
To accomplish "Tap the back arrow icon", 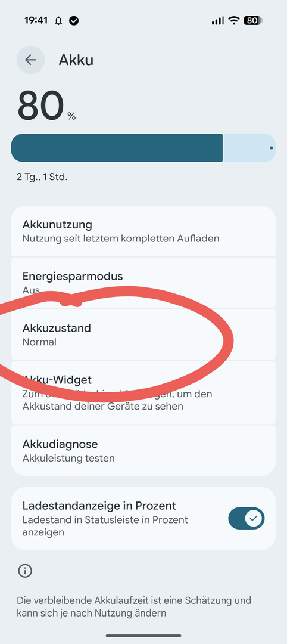I will tap(30, 60).
